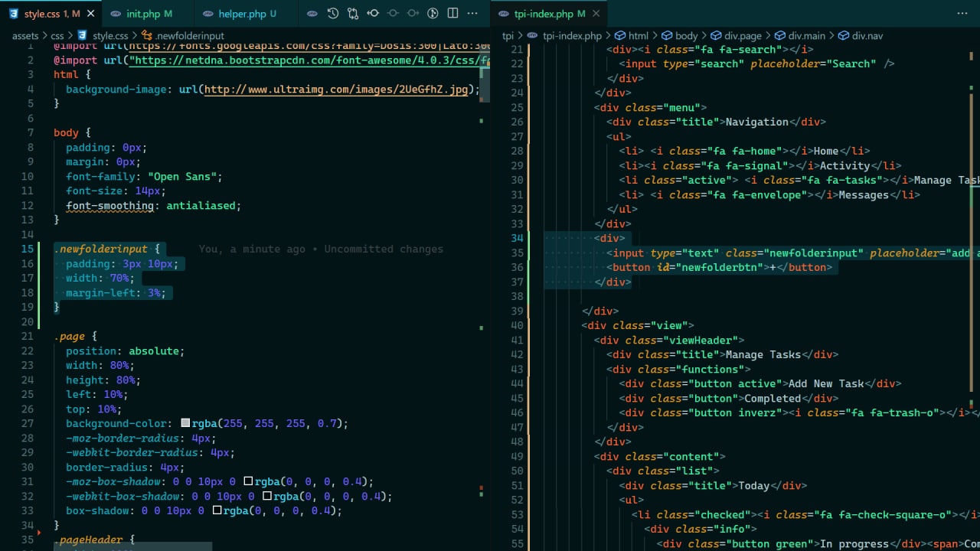Open the div.nav breadcrumb

click(x=867, y=36)
